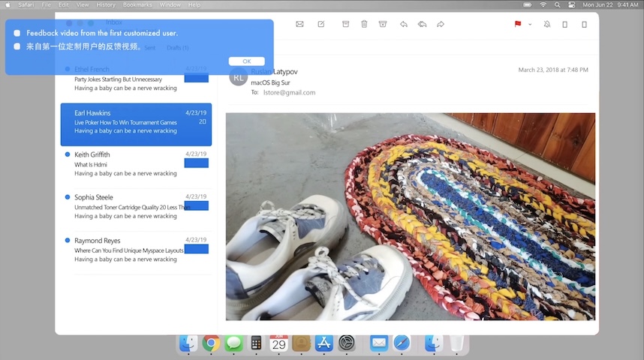Open Spotlight search icon

[557, 5]
